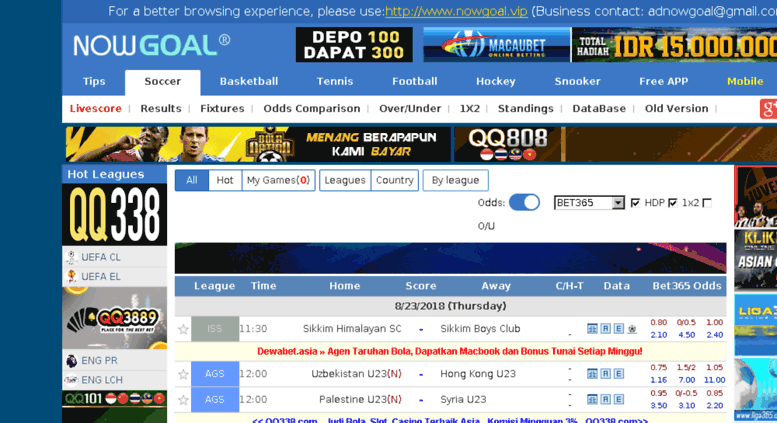The width and height of the screenshot is (777, 423).
Task: Open the Leagues filter
Action: [345, 180]
